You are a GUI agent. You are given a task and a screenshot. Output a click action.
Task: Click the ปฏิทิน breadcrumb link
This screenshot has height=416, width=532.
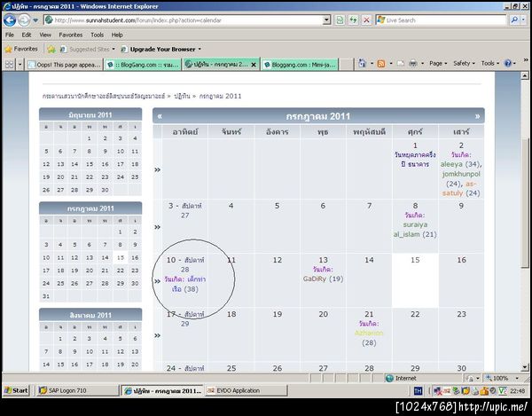point(182,96)
